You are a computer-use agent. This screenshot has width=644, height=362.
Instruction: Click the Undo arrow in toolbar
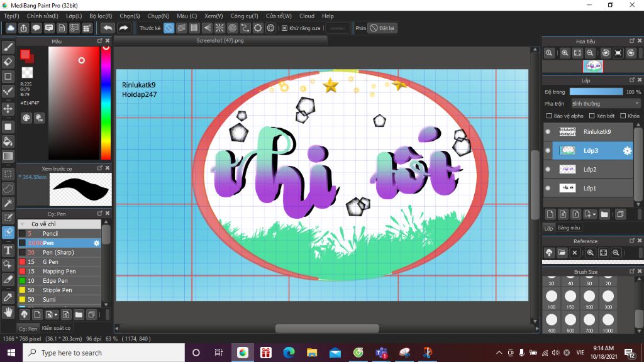point(108,28)
